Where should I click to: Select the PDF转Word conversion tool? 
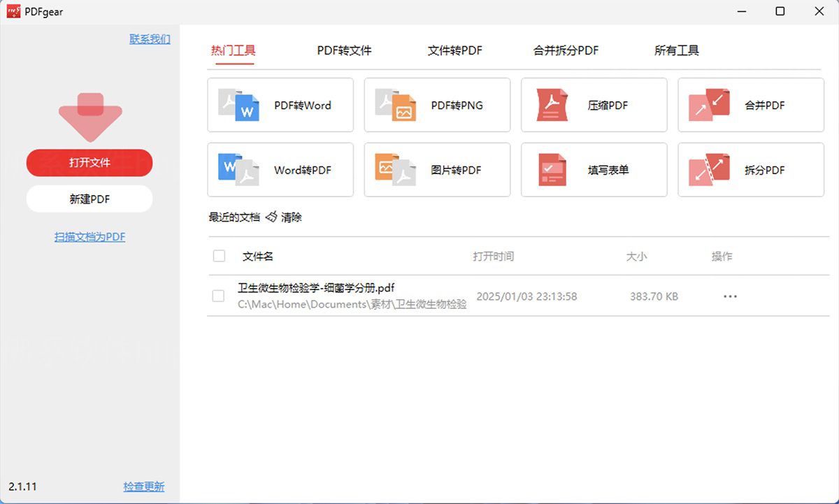(x=280, y=105)
